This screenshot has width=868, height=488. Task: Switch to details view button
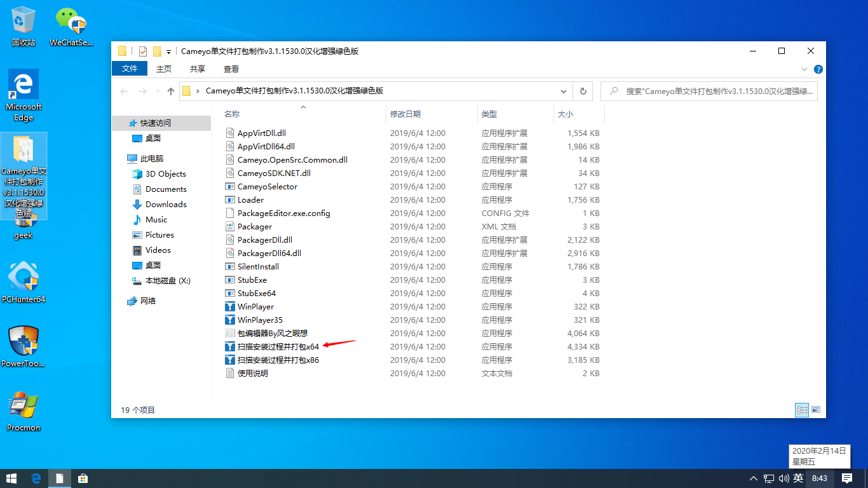click(x=802, y=410)
